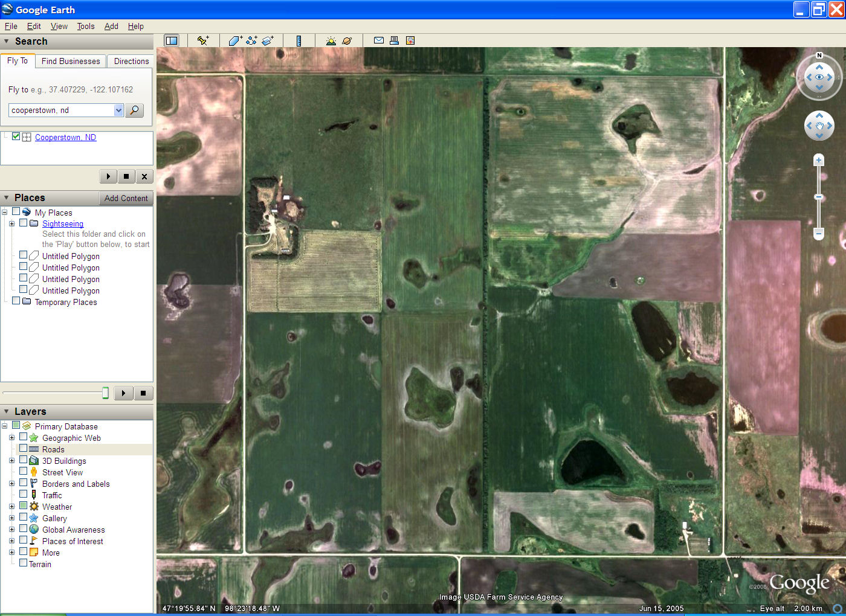Open the Add menu

point(111,27)
